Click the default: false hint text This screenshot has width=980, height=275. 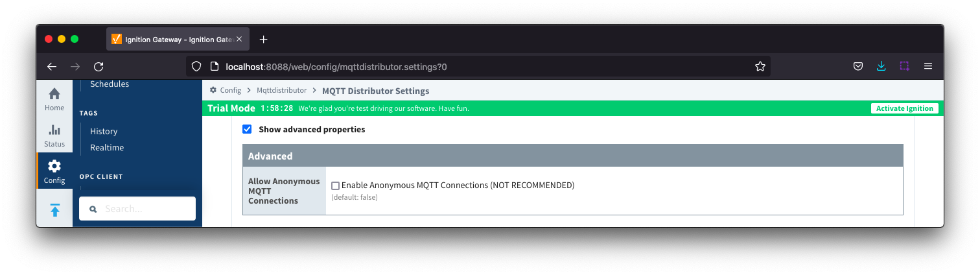[x=355, y=197]
